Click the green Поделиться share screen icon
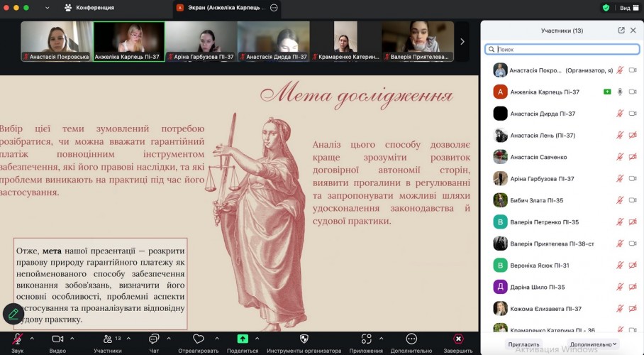This screenshot has height=355, width=644. click(243, 339)
